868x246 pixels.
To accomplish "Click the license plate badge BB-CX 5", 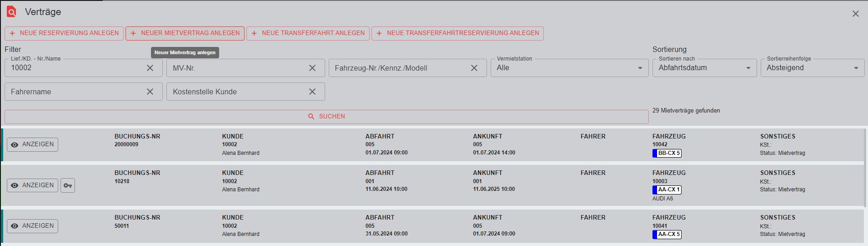I will (667, 153).
